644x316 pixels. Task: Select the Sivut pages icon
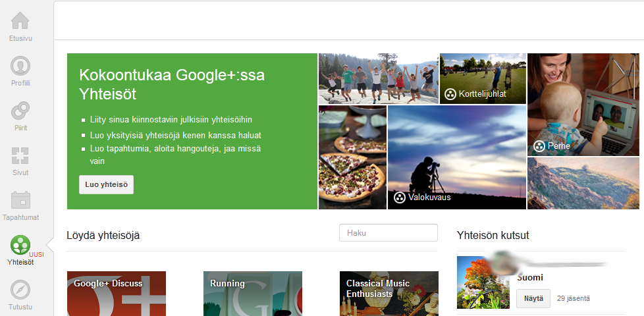[20, 155]
